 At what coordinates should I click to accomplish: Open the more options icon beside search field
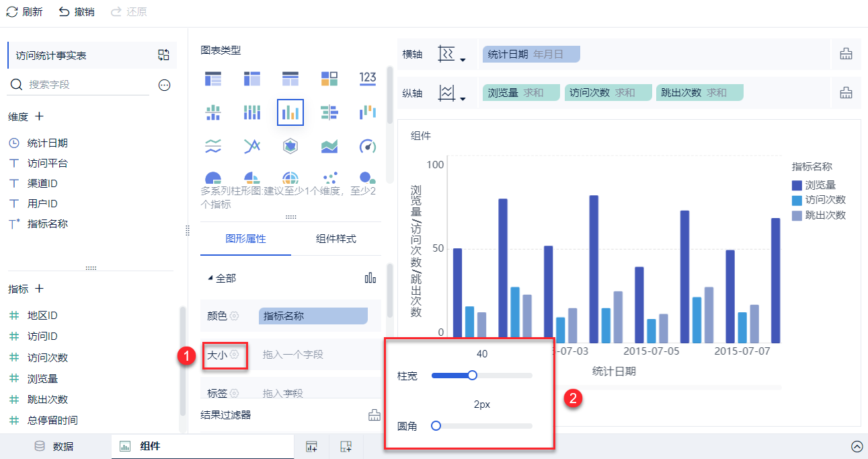[x=164, y=85]
